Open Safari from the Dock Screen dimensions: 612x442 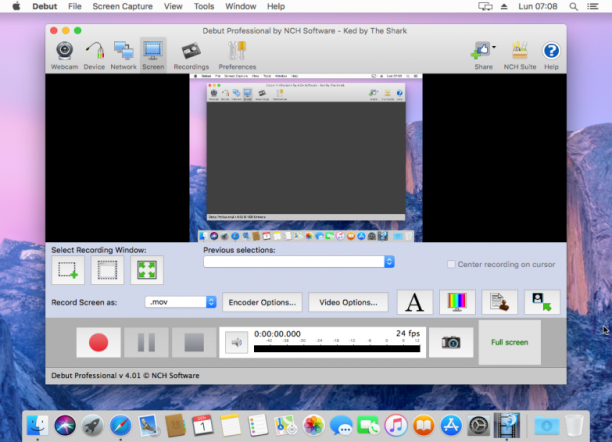120,425
